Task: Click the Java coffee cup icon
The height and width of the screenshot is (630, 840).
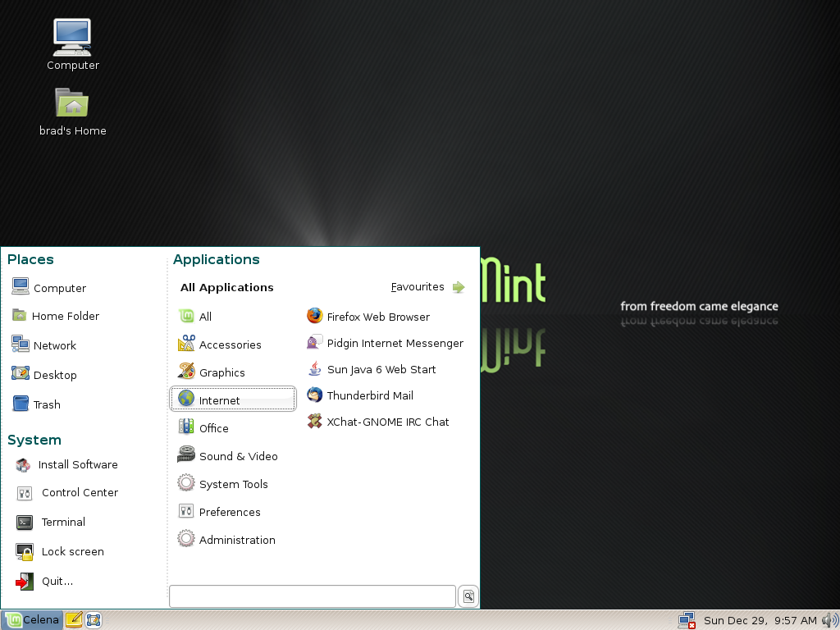Action: (314, 368)
